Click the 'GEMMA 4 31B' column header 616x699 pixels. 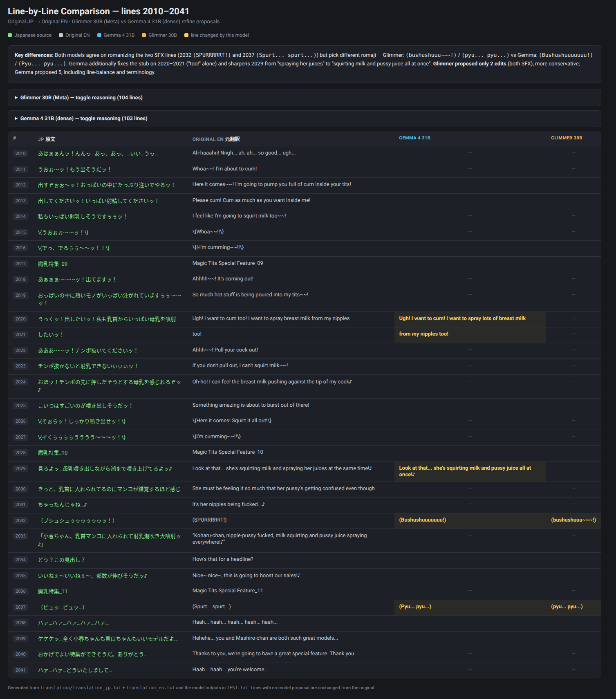tap(414, 138)
